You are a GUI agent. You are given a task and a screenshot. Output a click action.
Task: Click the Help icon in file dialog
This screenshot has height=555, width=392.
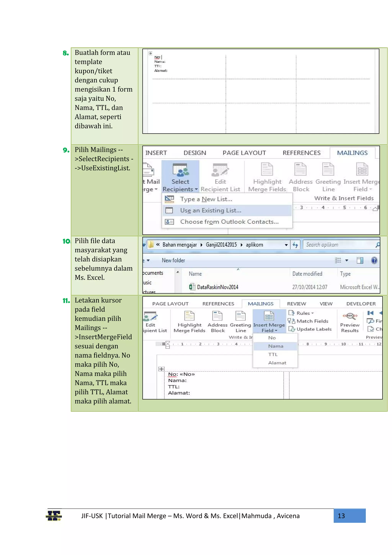[374, 260]
